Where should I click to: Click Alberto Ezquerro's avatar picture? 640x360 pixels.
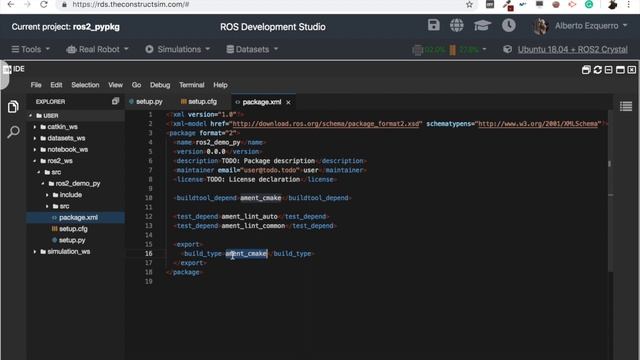(x=541, y=27)
